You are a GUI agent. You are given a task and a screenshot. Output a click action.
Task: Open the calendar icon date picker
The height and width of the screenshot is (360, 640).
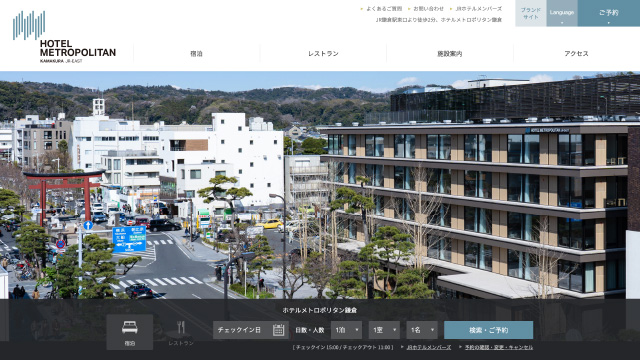coord(278,330)
